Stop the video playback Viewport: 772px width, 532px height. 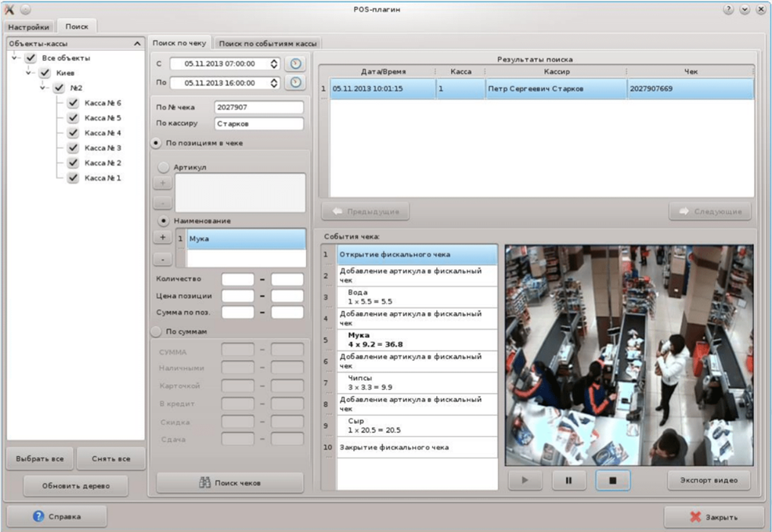pyautogui.click(x=612, y=480)
